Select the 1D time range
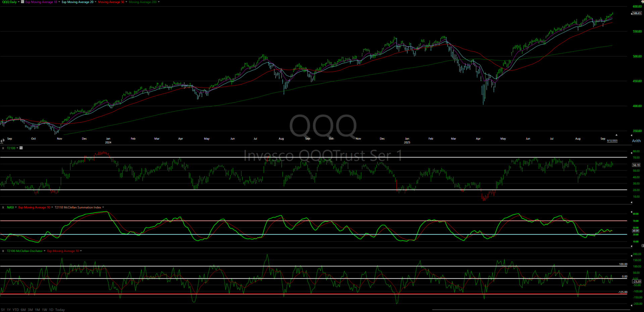The height and width of the screenshot is (312, 644). [x=51, y=310]
